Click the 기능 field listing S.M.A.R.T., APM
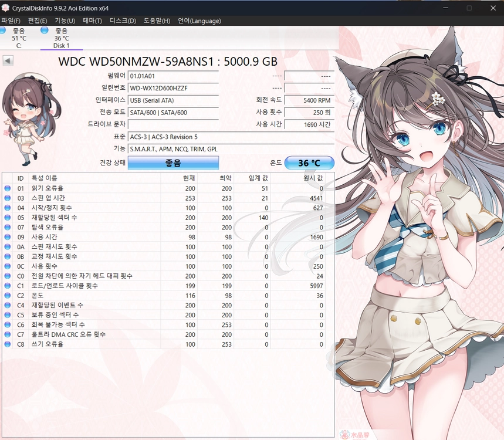The width and height of the screenshot is (504, 440). click(231, 149)
